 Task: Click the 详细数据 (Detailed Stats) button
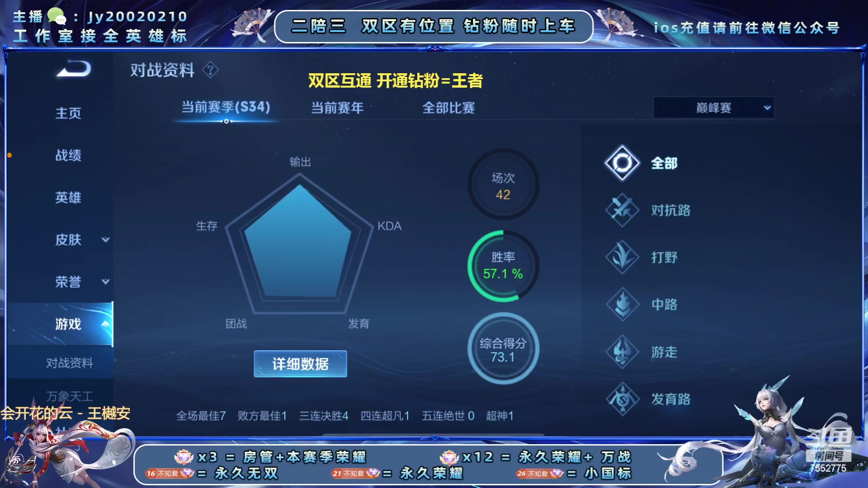click(x=301, y=364)
